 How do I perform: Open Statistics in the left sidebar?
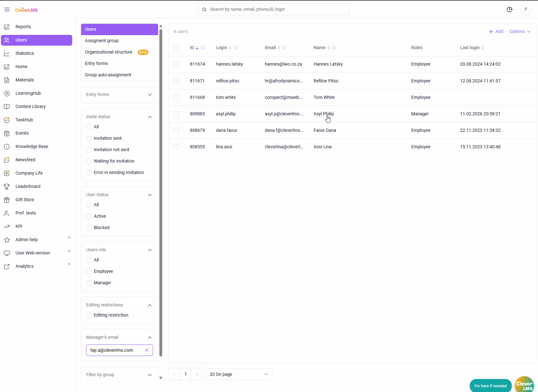click(x=25, y=53)
